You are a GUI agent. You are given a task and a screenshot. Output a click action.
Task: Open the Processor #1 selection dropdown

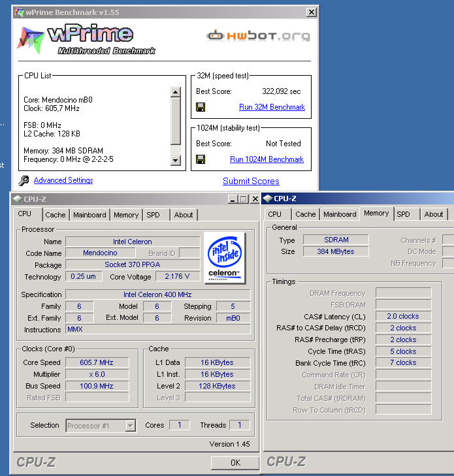click(130, 426)
